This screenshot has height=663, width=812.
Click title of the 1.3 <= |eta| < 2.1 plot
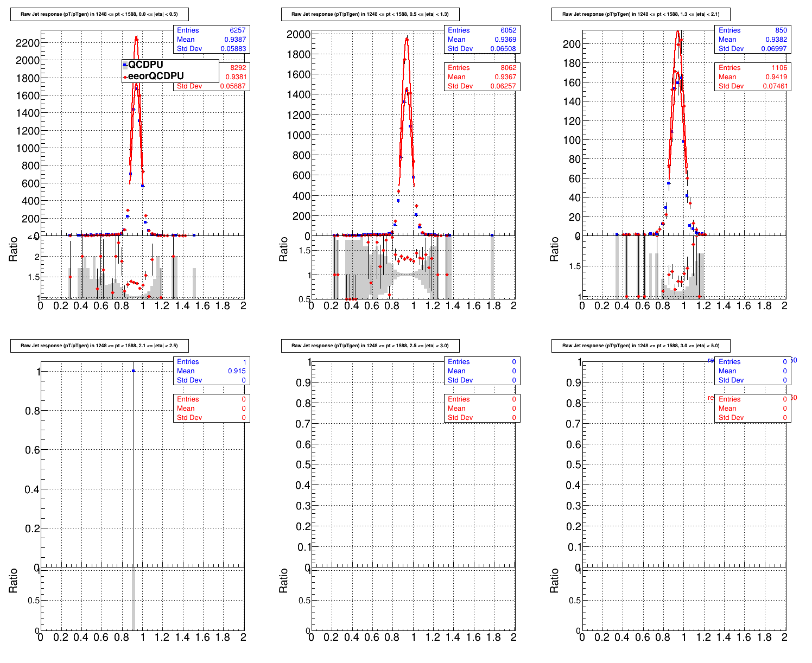click(640, 15)
